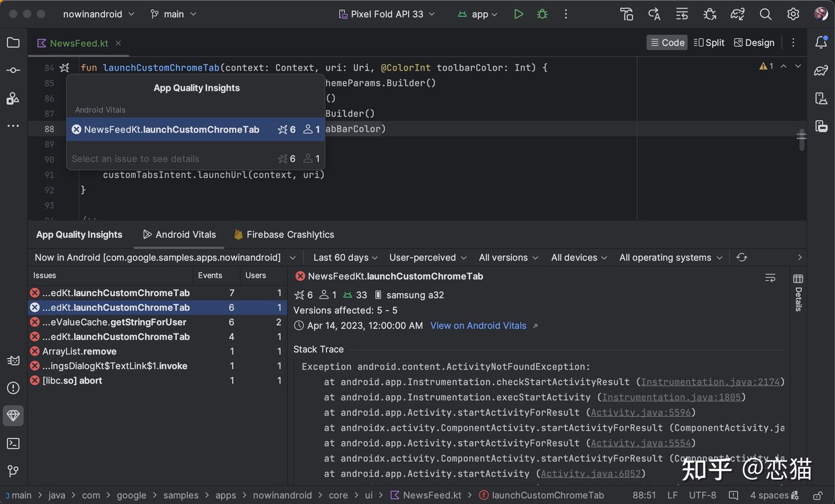Select the ArrayList.remove issue row
The image size is (835, 504).
157,351
